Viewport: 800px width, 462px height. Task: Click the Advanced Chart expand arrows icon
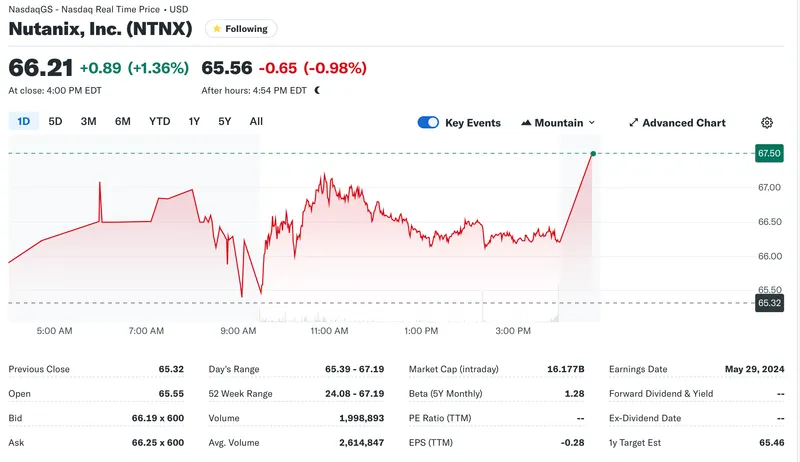633,123
